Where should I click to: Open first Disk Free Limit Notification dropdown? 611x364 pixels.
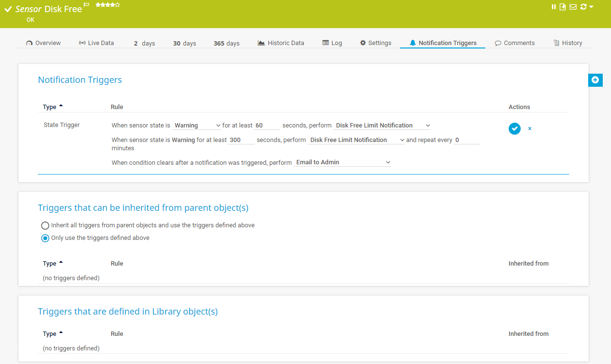click(x=382, y=126)
